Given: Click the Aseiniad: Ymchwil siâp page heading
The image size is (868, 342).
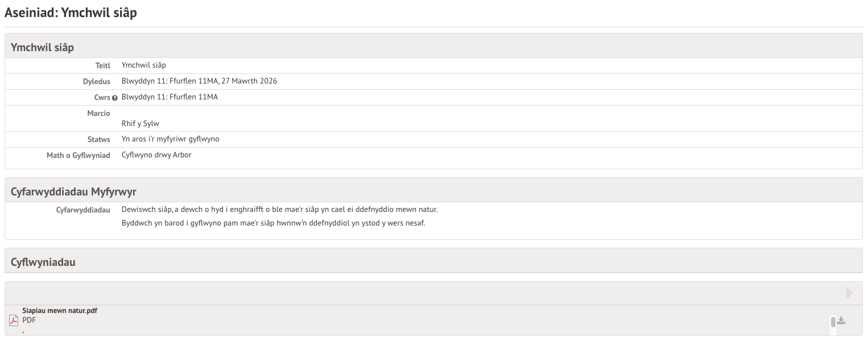Looking at the screenshot, I should 71,12.
